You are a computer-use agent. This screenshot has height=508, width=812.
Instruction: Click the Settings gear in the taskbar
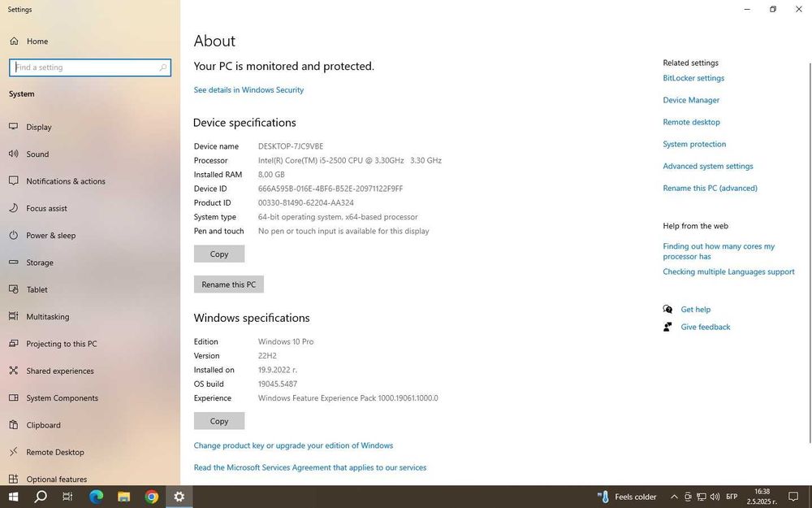179,497
